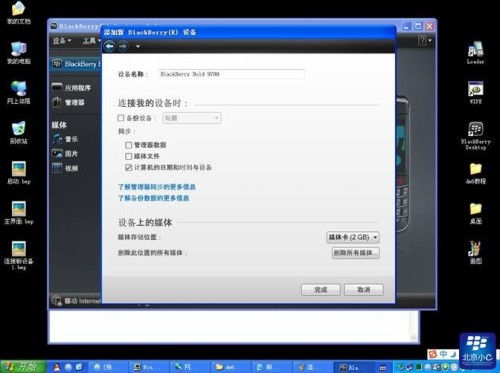The height and width of the screenshot is (373, 500).
Task: Click the back arrow in dialog toolbar
Action: tap(109, 46)
